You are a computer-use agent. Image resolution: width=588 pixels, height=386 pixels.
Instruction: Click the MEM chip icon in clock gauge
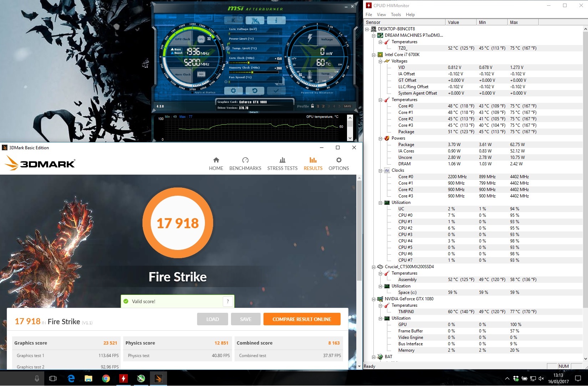[201, 74]
